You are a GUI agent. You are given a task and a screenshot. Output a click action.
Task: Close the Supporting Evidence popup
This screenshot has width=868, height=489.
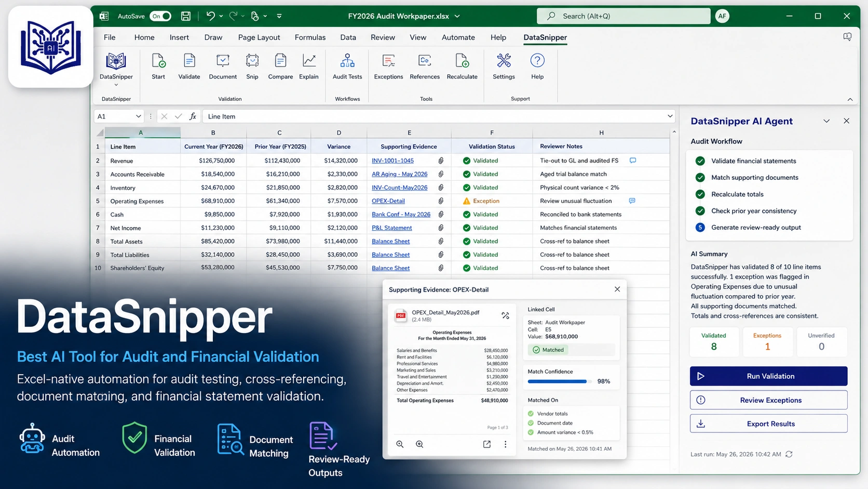617,289
